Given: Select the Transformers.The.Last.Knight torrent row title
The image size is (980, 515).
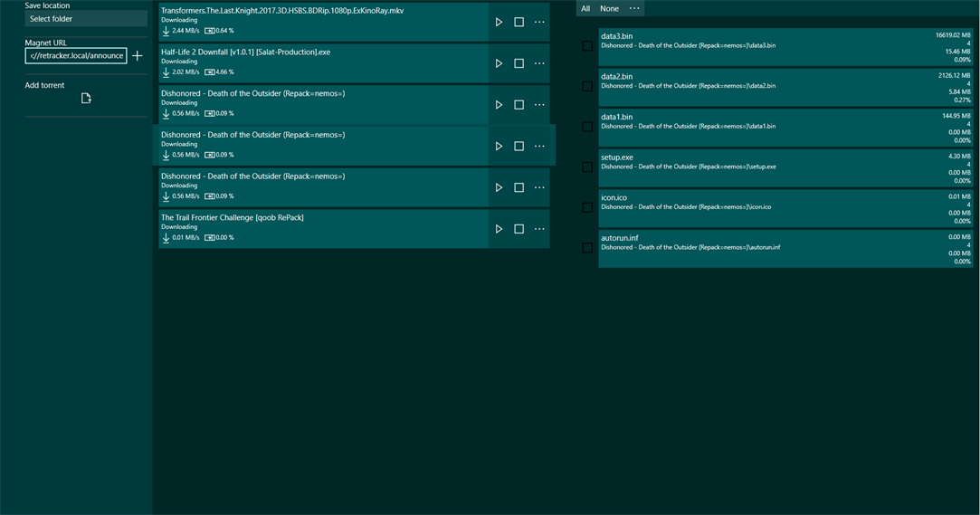Looking at the screenshot, I should coord(282,11).
